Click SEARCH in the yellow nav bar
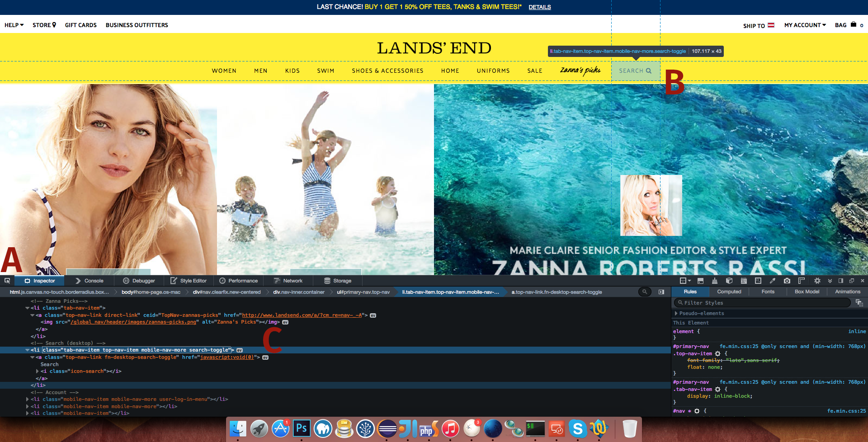 click(x=635, y=71)
